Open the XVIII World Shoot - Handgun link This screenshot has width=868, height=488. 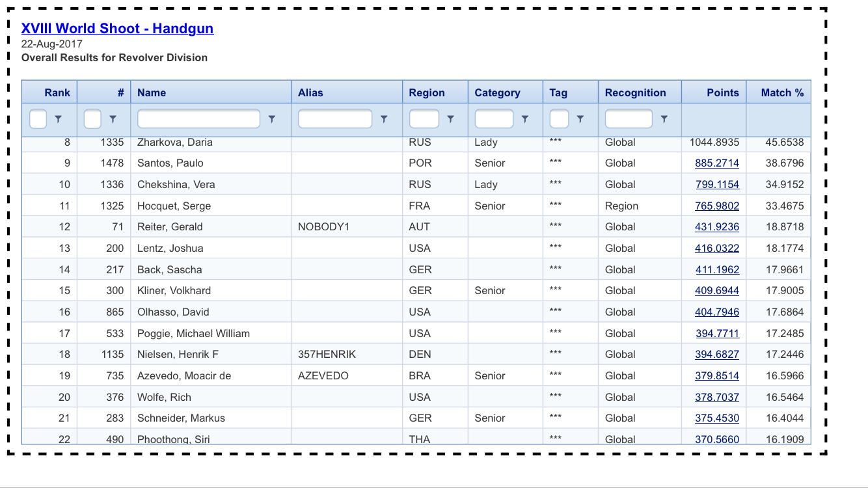tap(117, 29)
